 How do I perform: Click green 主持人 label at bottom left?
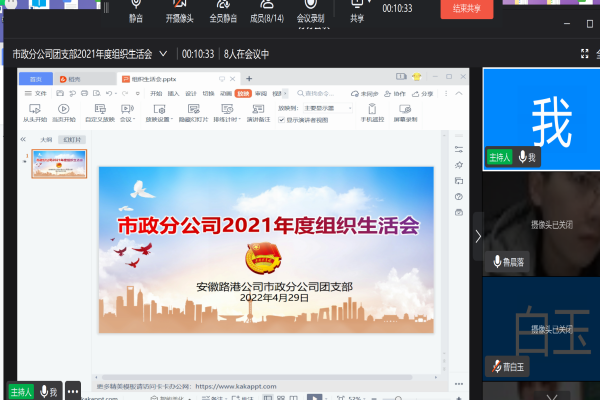21,392
